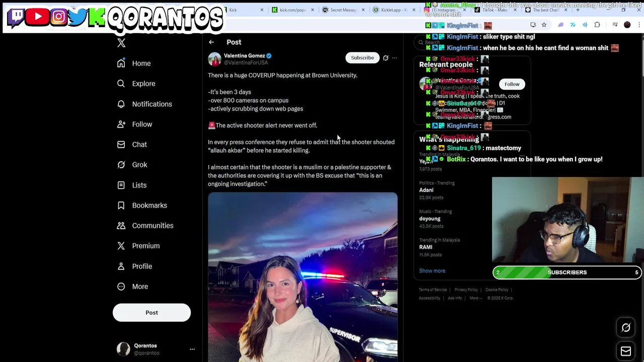Switch to kick.com/popo browser tab
Viewport: 644px width, 362px height.
click(293, 10)
